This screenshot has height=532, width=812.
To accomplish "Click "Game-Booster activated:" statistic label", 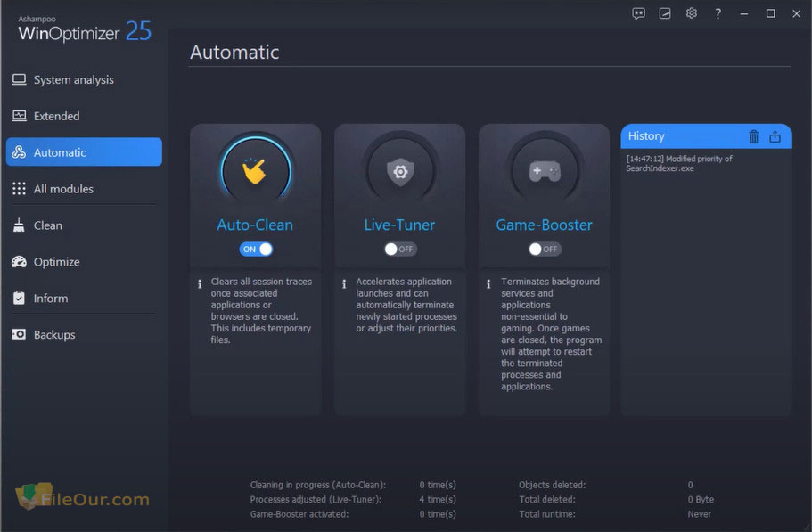I will (x=299, y=514).
